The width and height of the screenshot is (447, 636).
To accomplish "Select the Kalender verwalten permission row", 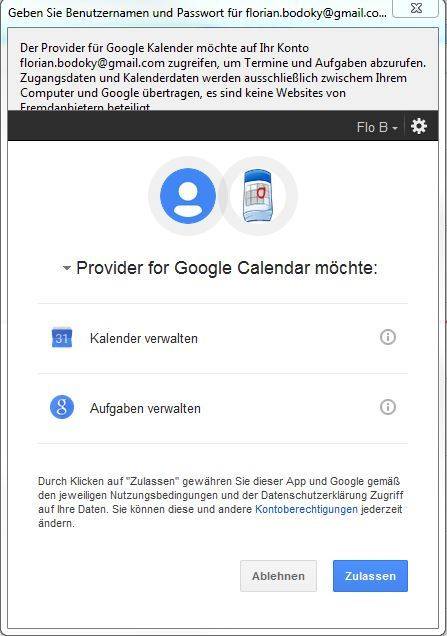I will tap(223, 338).
